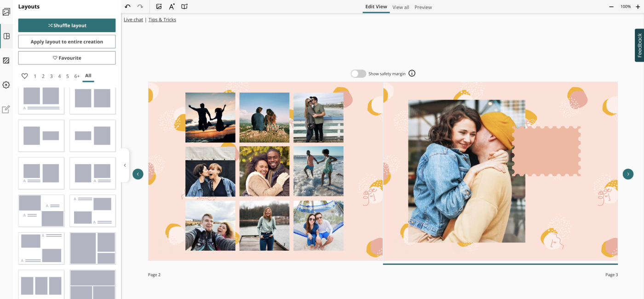Click the add photo icon in toolbar

click(159, 6)
